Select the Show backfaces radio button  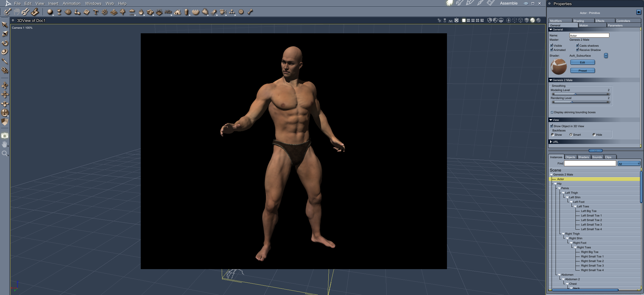click(552, 135)
